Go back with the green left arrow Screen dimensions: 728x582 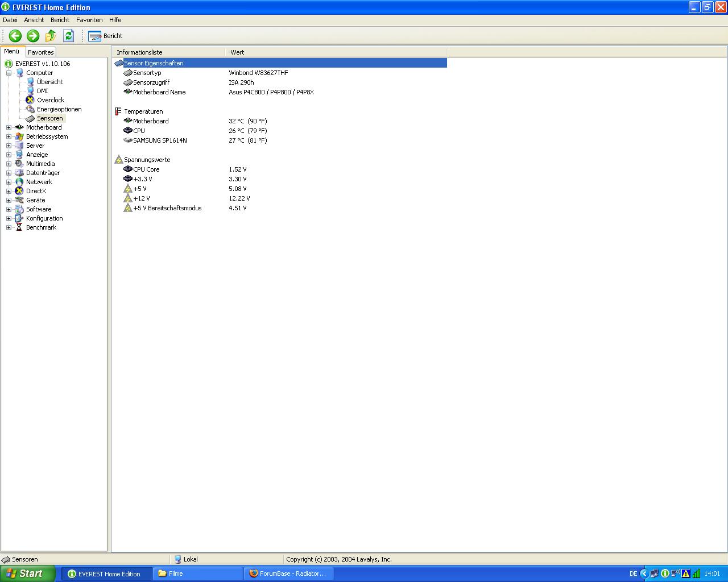click(x=15, y=36)
